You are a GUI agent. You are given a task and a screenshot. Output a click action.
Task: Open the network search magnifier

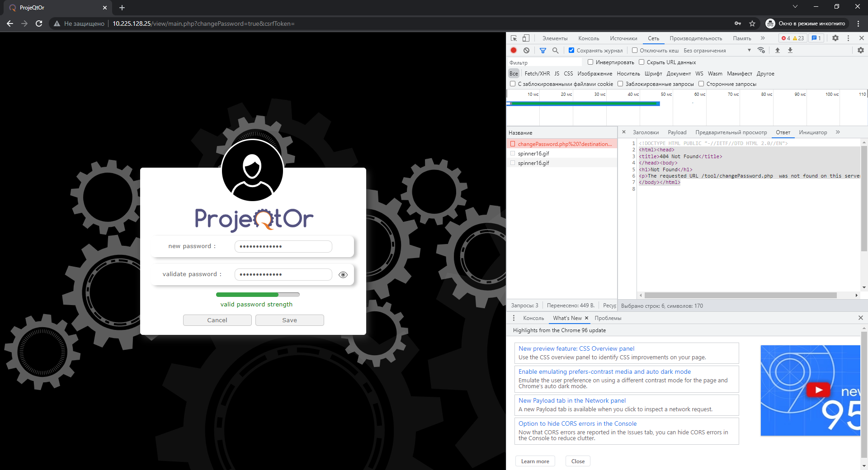pyautogui.click(x=556, y=51)
